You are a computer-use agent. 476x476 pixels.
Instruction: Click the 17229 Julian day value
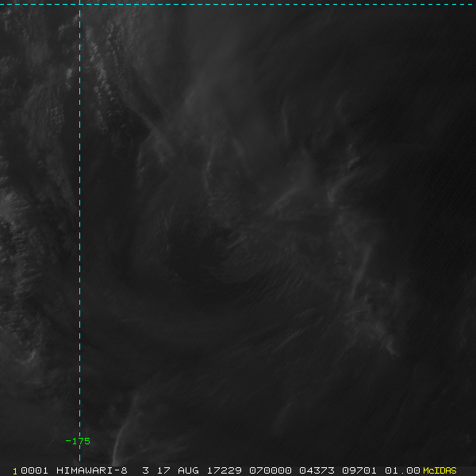point(225,470)
